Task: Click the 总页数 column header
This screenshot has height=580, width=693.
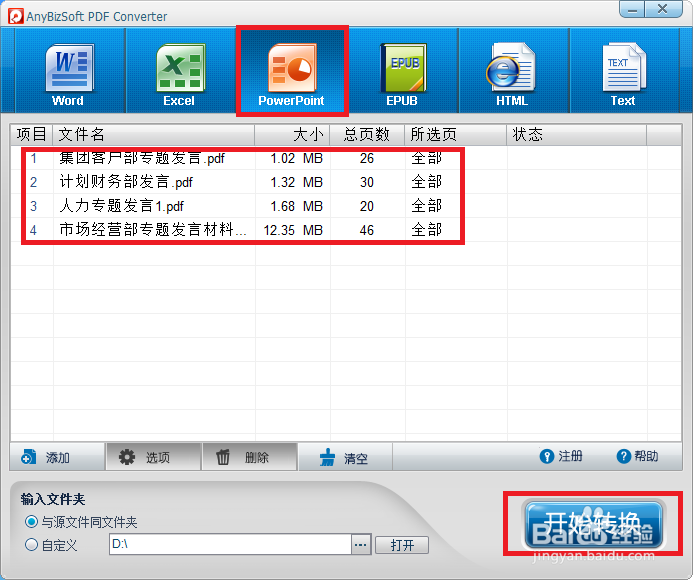Action: coord(367,134)
